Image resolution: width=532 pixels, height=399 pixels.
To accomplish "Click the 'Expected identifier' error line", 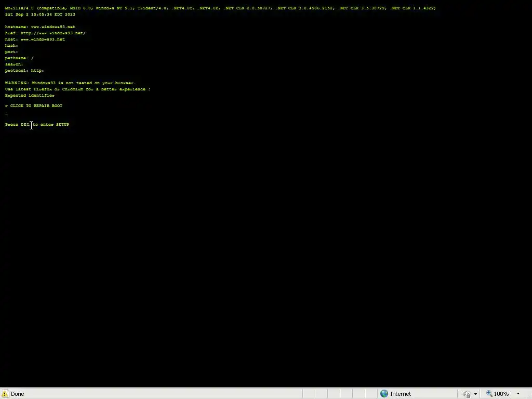I will point(30,96).
